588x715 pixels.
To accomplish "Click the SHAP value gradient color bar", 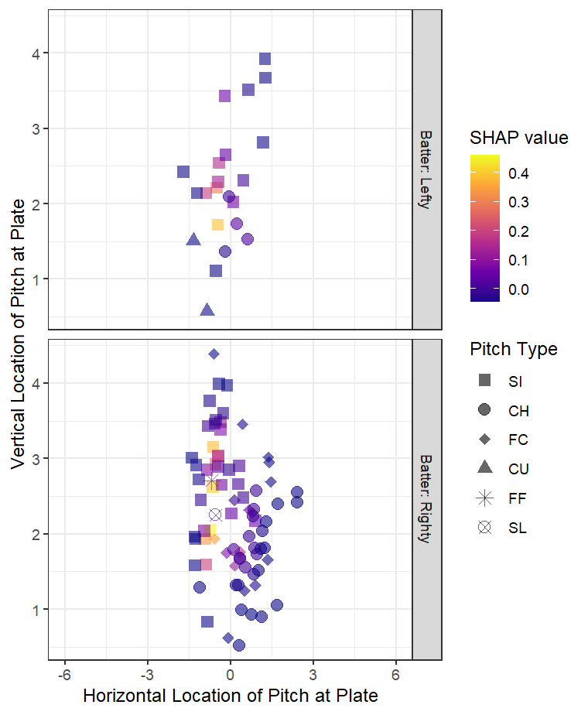I will click(484, 227).
